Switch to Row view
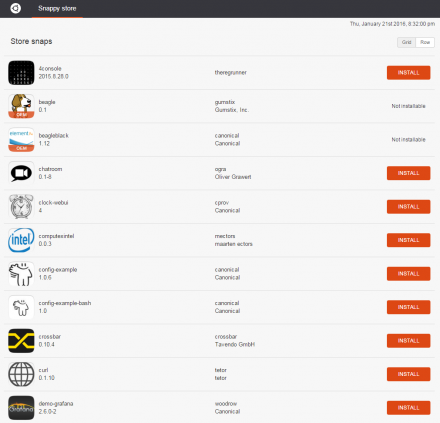The height and width of the screenshot is (423, 440). pos(425,42)
